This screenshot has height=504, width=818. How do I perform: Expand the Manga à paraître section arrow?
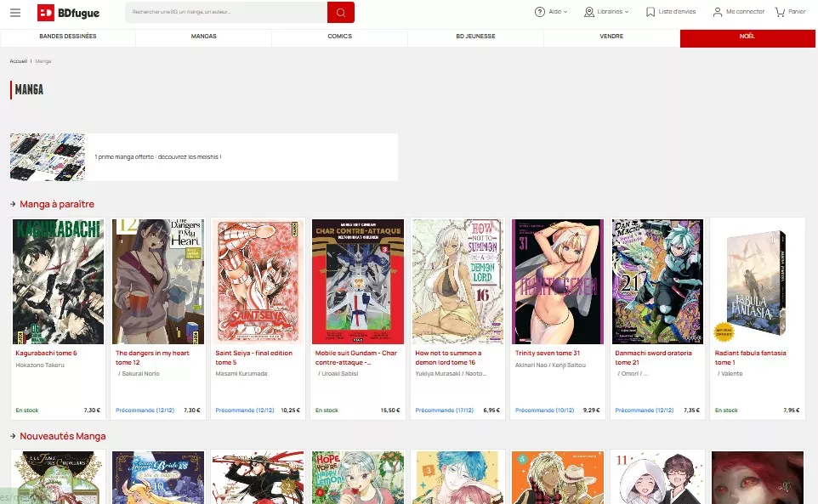(12, 204)
